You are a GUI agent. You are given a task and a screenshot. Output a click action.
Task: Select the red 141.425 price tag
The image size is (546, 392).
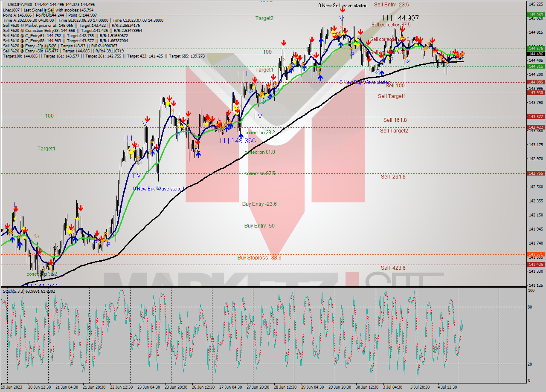click(536, 264)
